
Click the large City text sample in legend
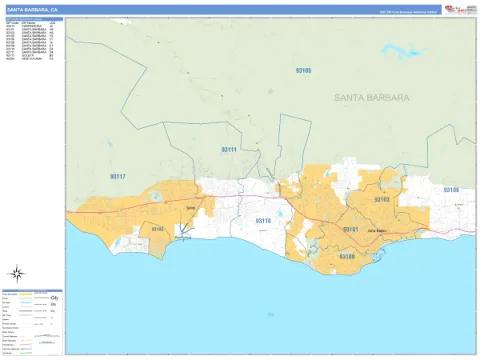tap(54, 298)
